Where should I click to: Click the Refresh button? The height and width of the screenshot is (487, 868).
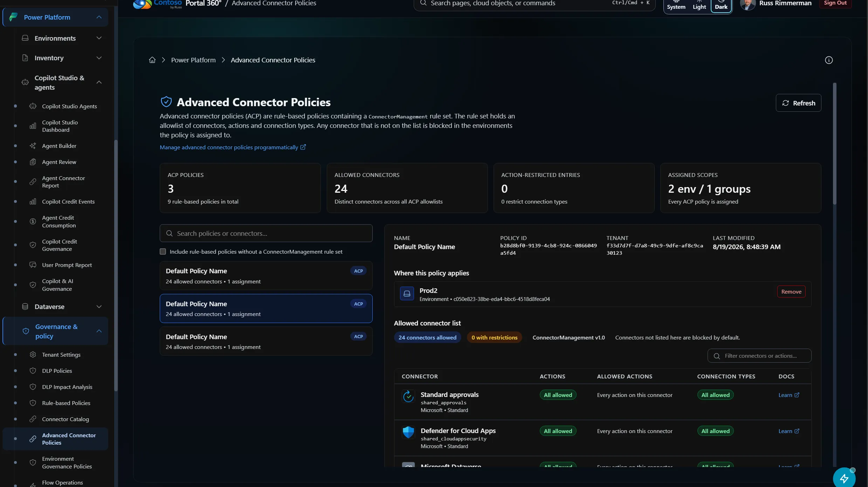pyautogui.click(x=798, y=103)
